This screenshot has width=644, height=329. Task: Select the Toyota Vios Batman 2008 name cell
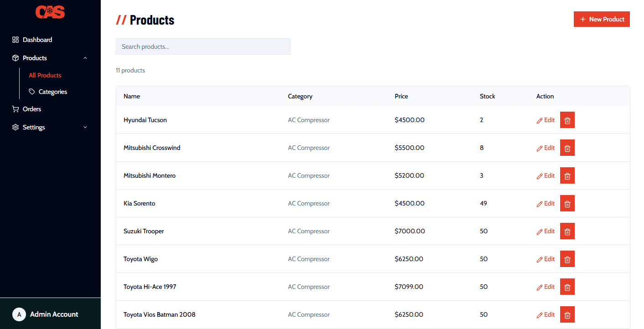(160, 314)
